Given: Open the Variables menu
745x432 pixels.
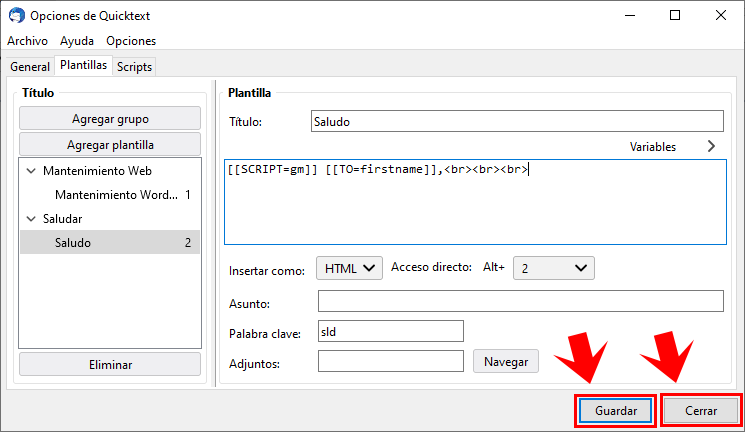Looking at the screenshot, I should [x=652, y=147].
